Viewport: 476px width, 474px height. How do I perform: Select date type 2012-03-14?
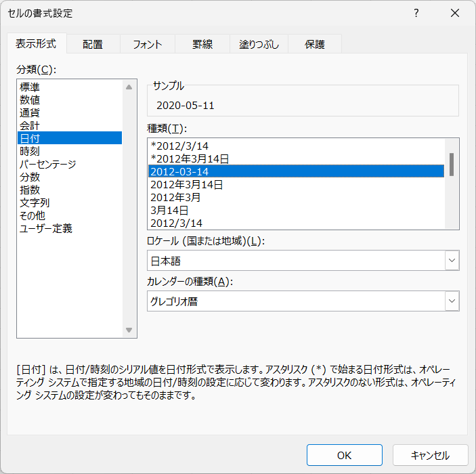tap(296, 171)
